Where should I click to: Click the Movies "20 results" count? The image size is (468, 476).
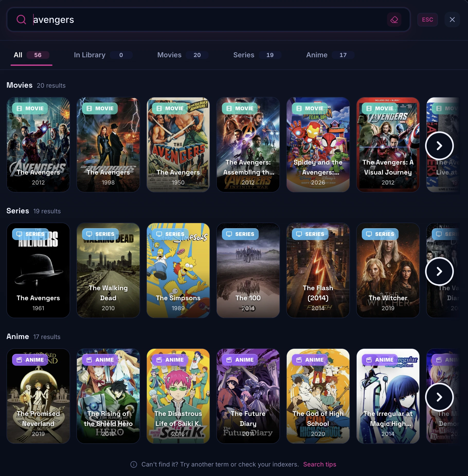point(51,86)
